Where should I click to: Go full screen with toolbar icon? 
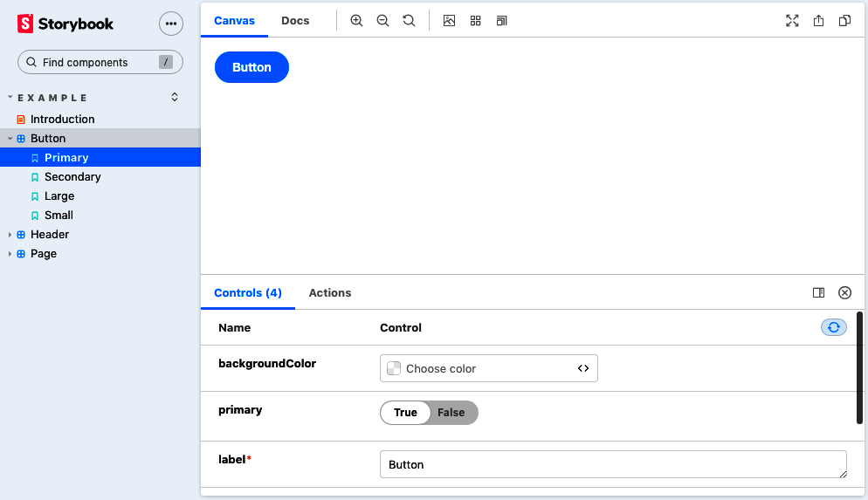pyautogui.click(x=792, y=21)
